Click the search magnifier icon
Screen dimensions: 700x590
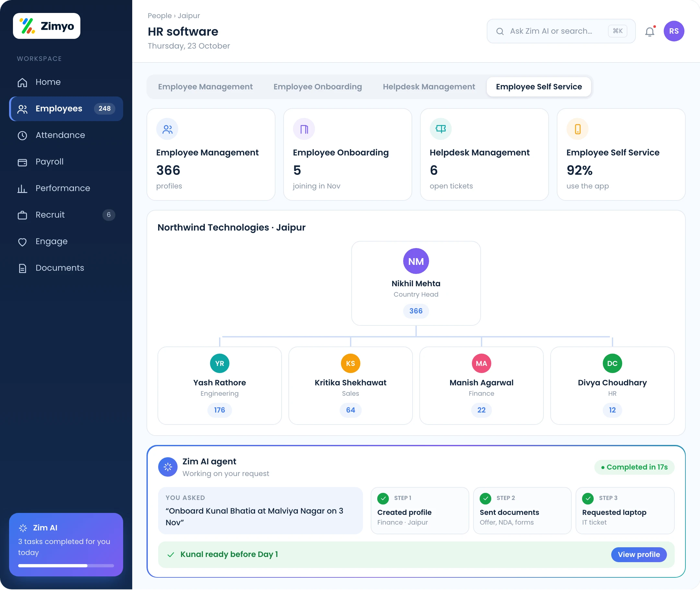(x=500, y=31)
